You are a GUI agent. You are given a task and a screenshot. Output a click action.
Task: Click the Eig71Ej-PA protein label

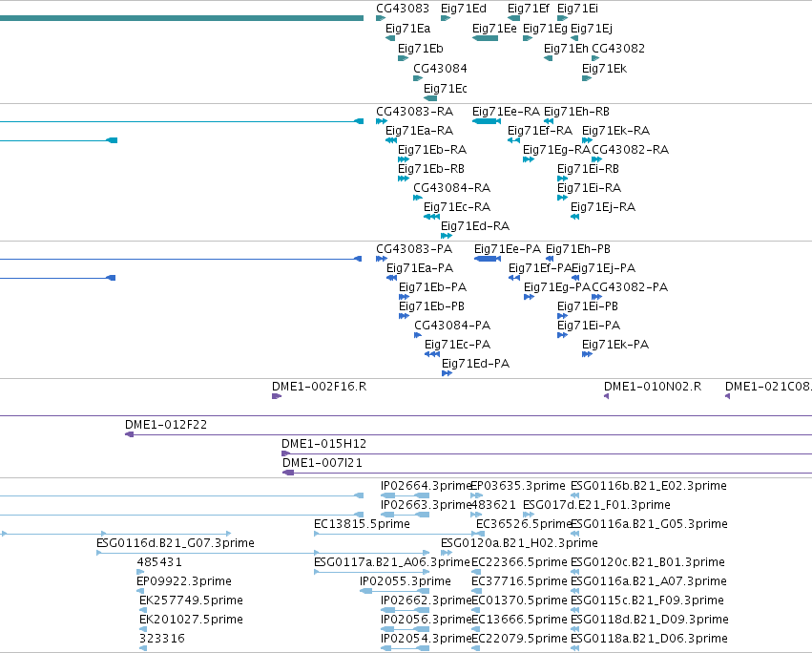[604, 268]
